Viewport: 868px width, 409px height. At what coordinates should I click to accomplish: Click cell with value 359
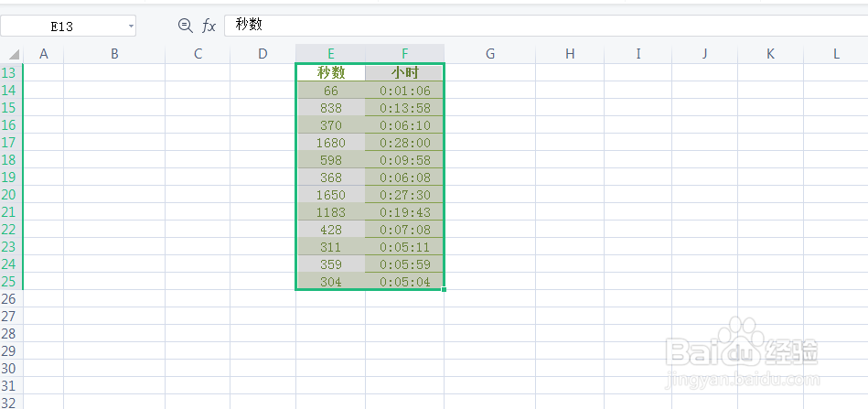(x=331, y=264)
